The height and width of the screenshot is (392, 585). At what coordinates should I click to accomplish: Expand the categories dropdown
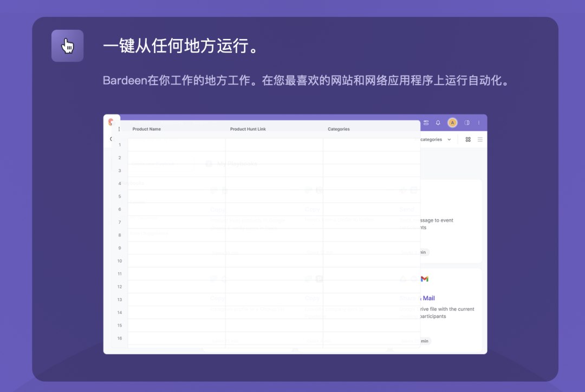click(435, 140)
